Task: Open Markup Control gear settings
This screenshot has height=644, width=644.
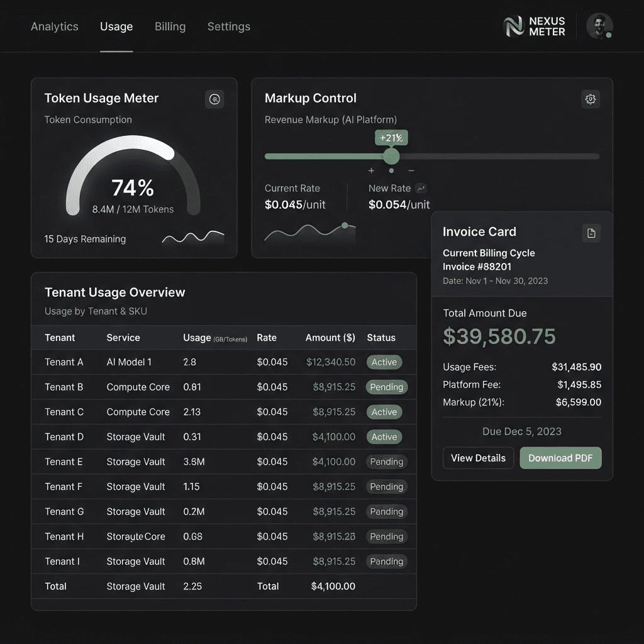Action: point(590,99)
